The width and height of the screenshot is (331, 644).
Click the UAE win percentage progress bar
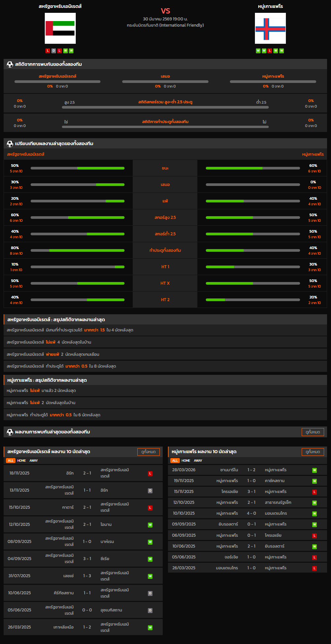(x=77, y=168)
